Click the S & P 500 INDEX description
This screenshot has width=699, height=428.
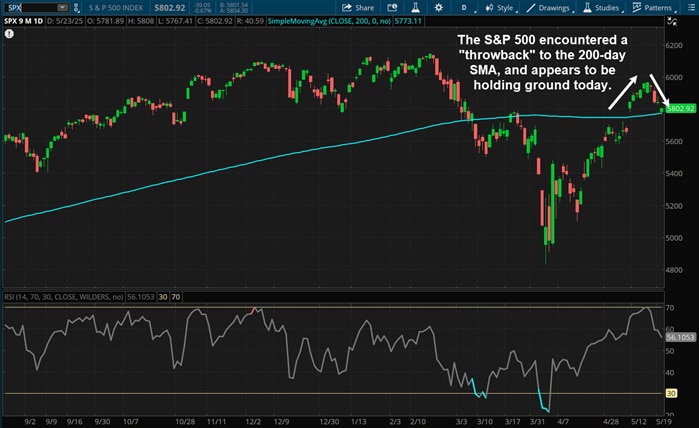pos(115,8)
